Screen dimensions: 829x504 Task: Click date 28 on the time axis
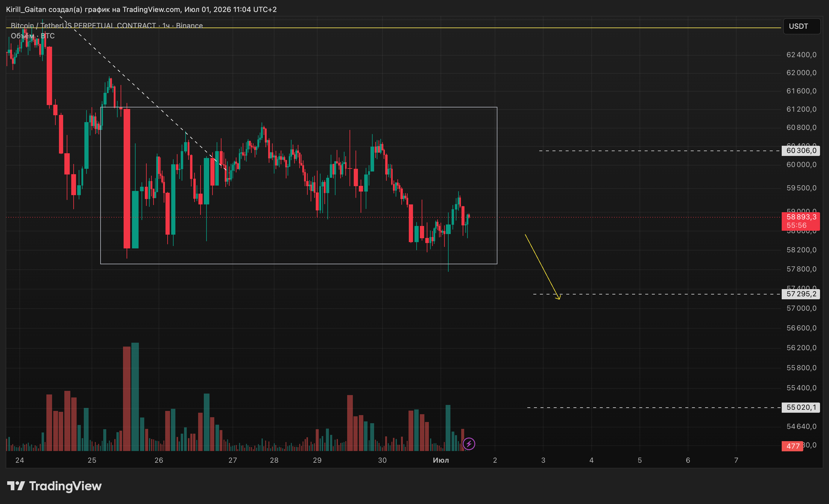(274, 460)
